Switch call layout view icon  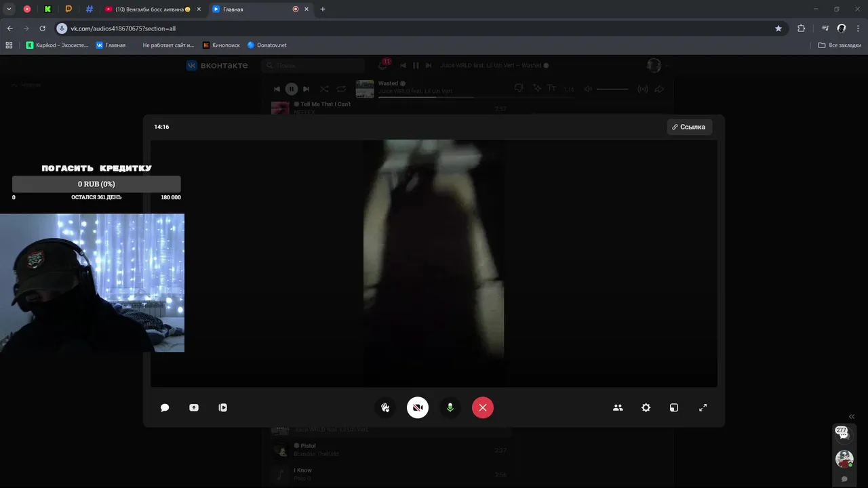[674, 407]
